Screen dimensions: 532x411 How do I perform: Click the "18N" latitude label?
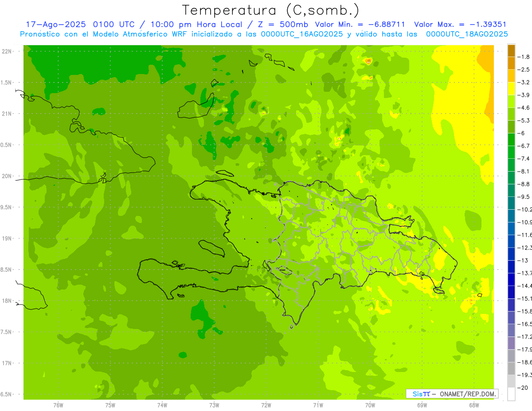8,301
